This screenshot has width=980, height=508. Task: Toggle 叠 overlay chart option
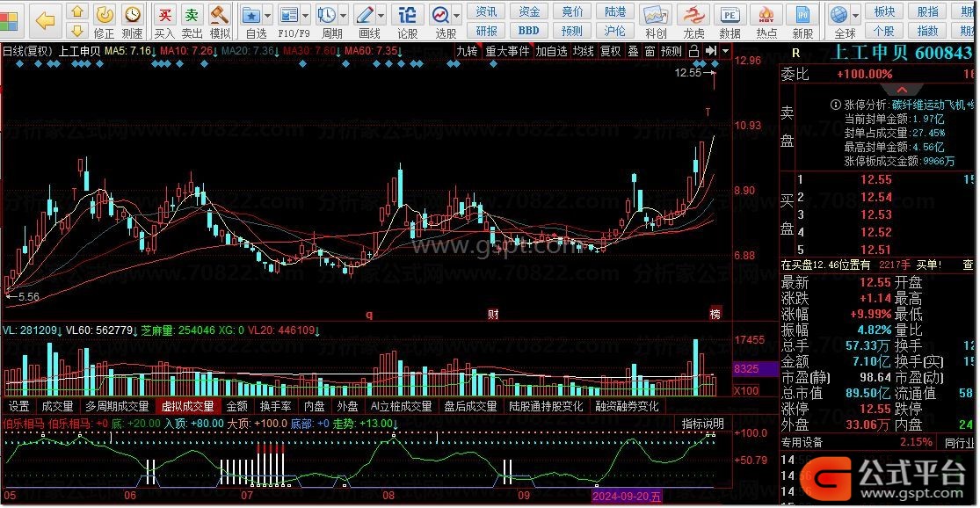[633, 51]
